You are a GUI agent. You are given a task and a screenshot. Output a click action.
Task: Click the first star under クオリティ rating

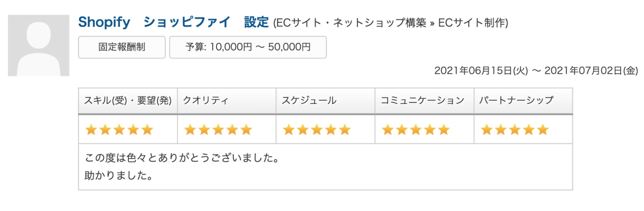click(x=190, y=129)
